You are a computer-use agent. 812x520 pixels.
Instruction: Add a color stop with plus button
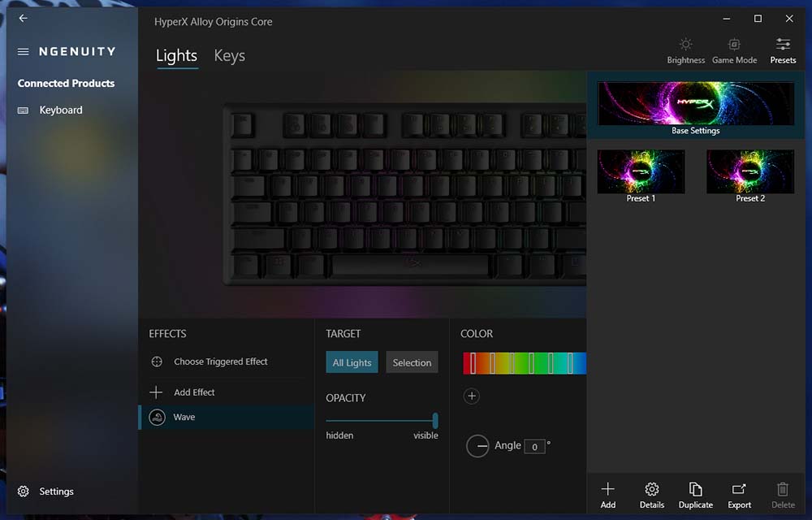pyautogui.click(x=471, y=396)
